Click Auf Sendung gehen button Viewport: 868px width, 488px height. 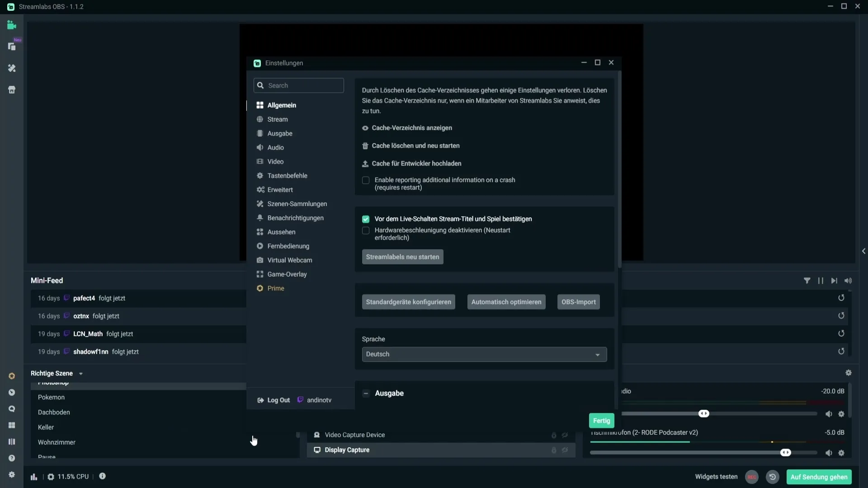819,477
